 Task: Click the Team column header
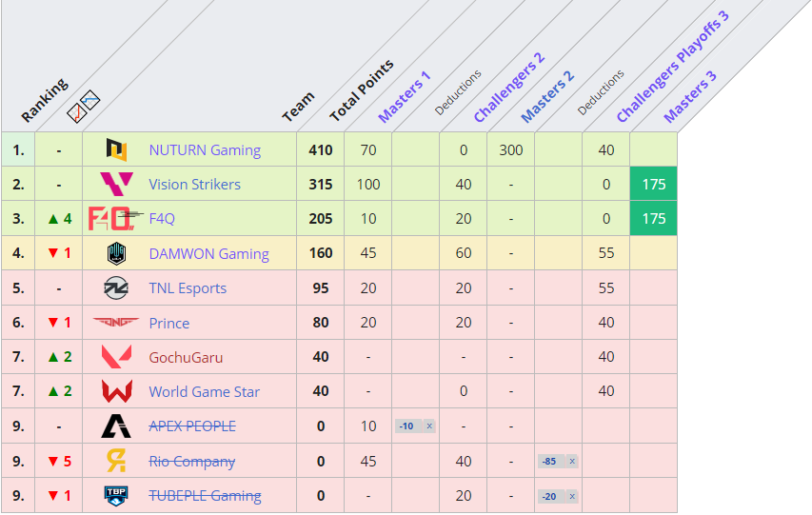(x=298, y=107)
